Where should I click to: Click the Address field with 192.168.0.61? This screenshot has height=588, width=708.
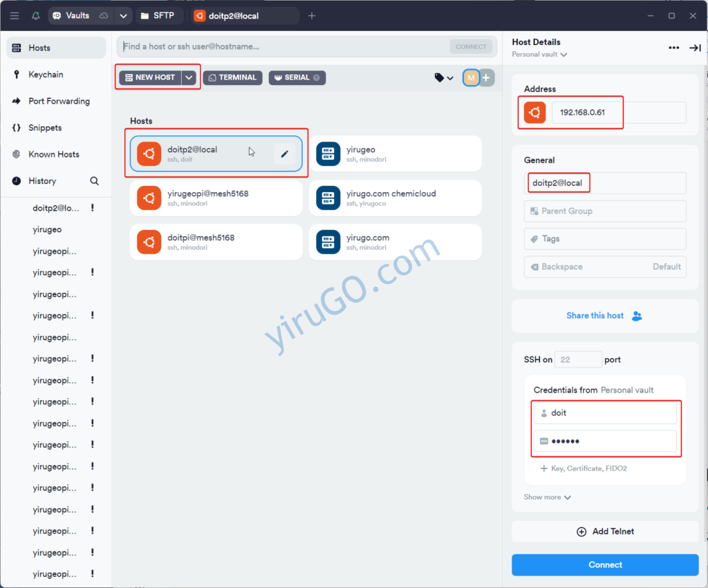point(618,113)
